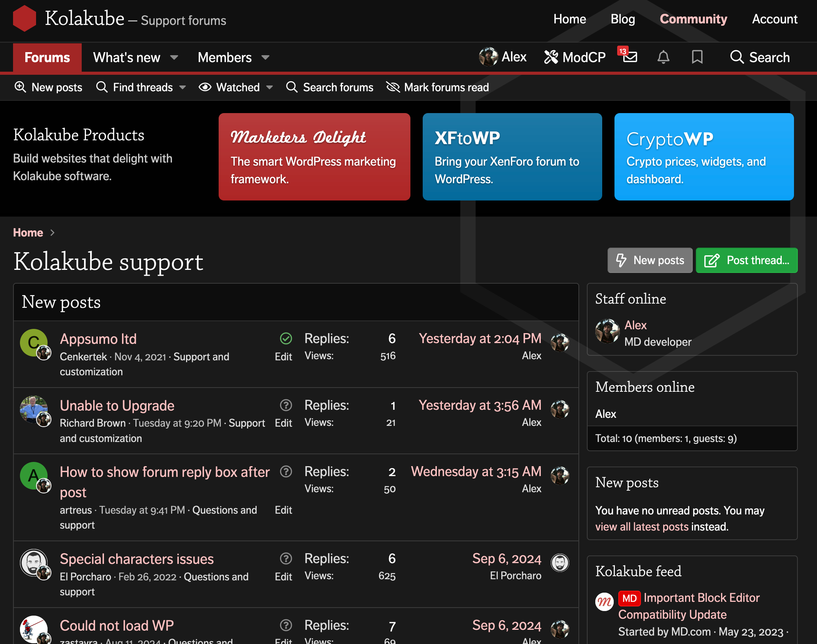The height and width of the screenshot is (644, 817).
Task: Click the alerts bell icon
Action: click(663, 57)
